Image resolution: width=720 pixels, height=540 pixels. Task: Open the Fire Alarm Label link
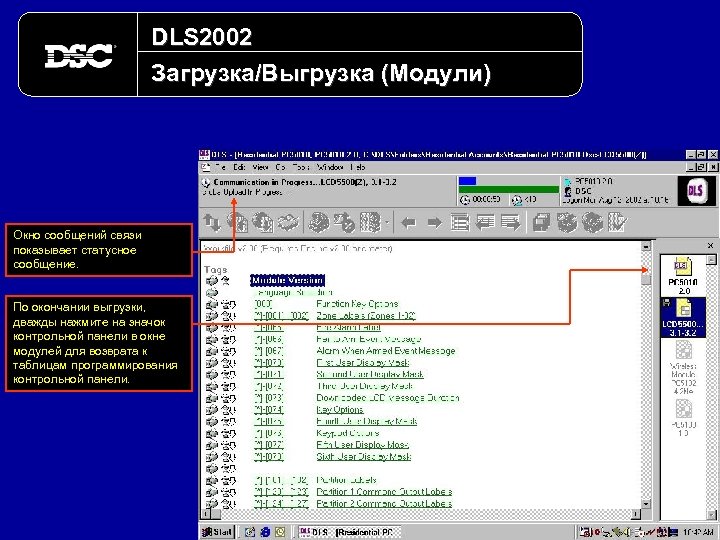pyautogui.click(x=349, y=327)
